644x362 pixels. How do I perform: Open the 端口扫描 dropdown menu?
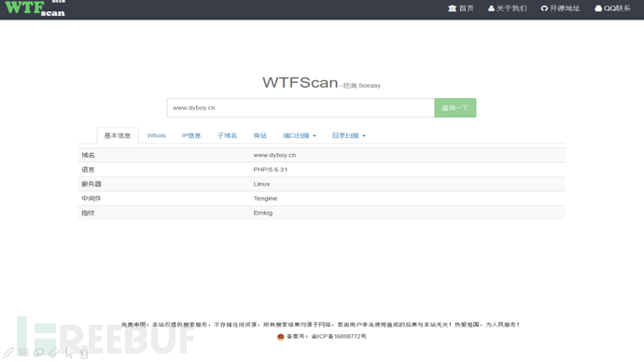coord(300,135)
